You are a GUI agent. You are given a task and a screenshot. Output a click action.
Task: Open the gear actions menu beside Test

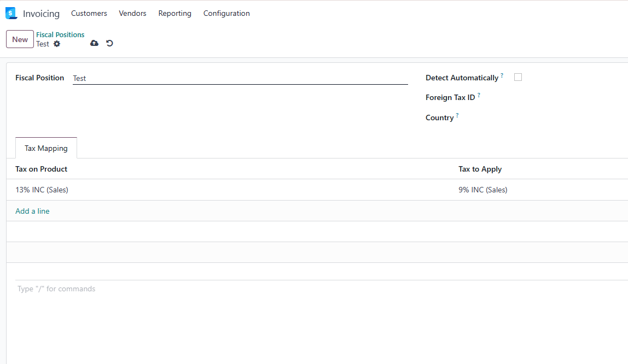pos(57,44)
